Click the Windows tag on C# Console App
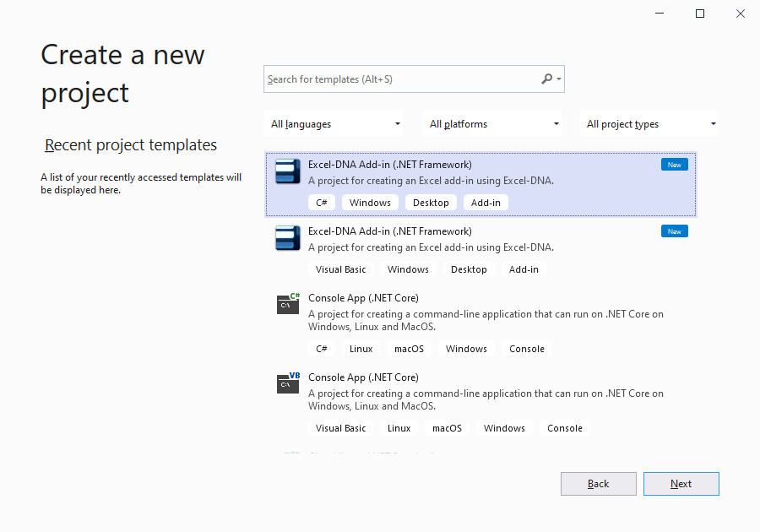Viewport: 760px width, 532px height. (x=466, y=349)
